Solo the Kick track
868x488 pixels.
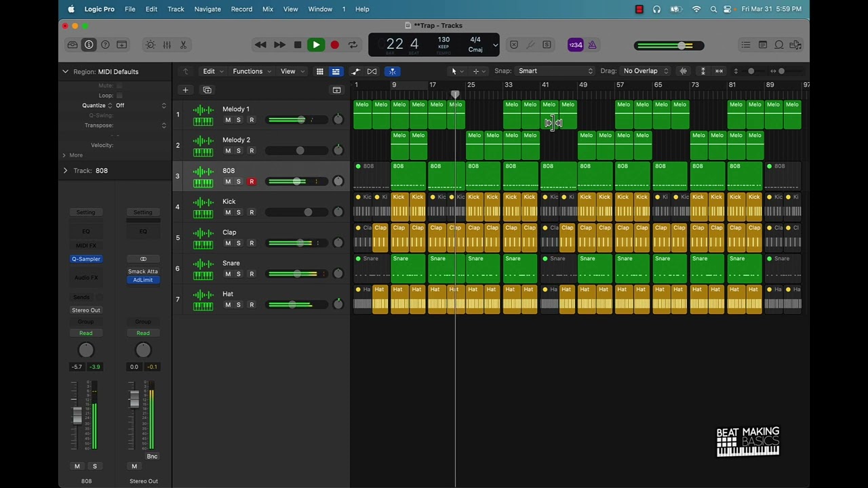239,212
